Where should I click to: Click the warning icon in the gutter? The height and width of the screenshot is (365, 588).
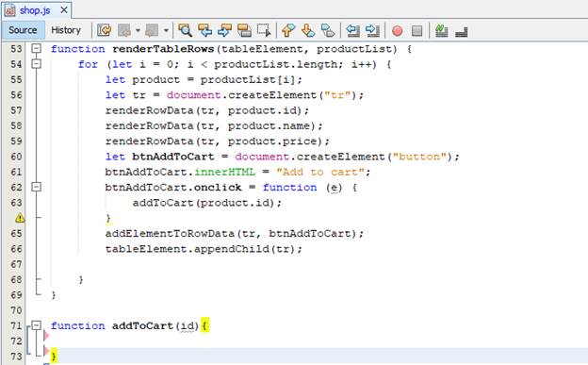20,218
